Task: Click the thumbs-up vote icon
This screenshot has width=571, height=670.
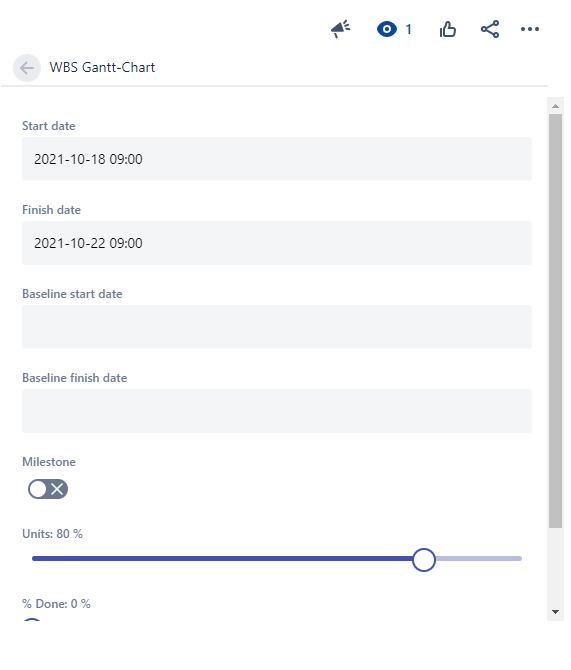Action: (448, 29)
